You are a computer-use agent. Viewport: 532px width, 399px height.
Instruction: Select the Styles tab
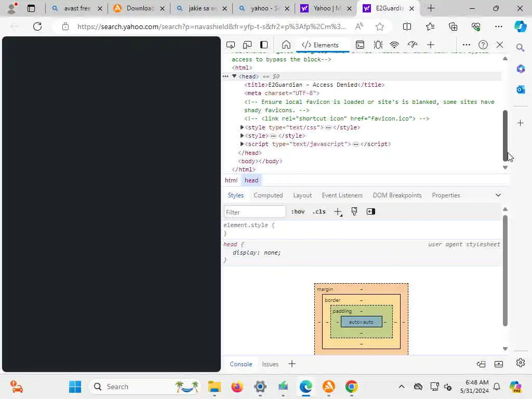coord(235,195)
